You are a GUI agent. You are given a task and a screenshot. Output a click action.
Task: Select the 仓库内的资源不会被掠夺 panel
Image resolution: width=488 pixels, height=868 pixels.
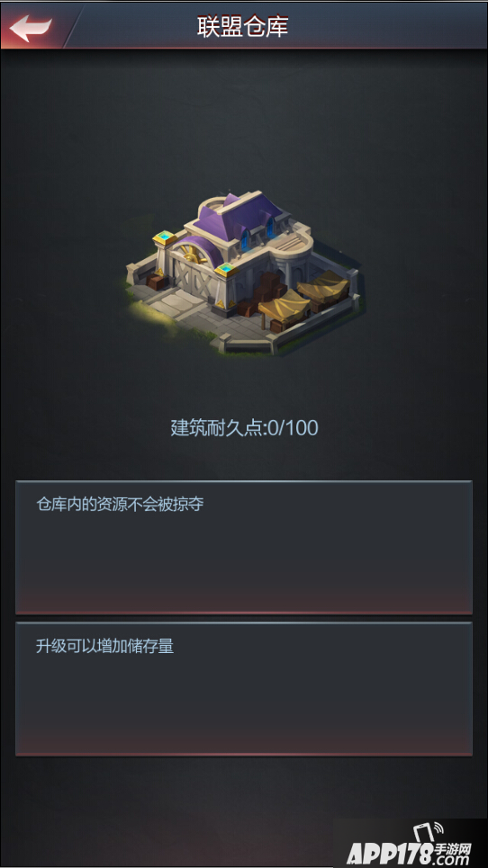tap(244, 548)
